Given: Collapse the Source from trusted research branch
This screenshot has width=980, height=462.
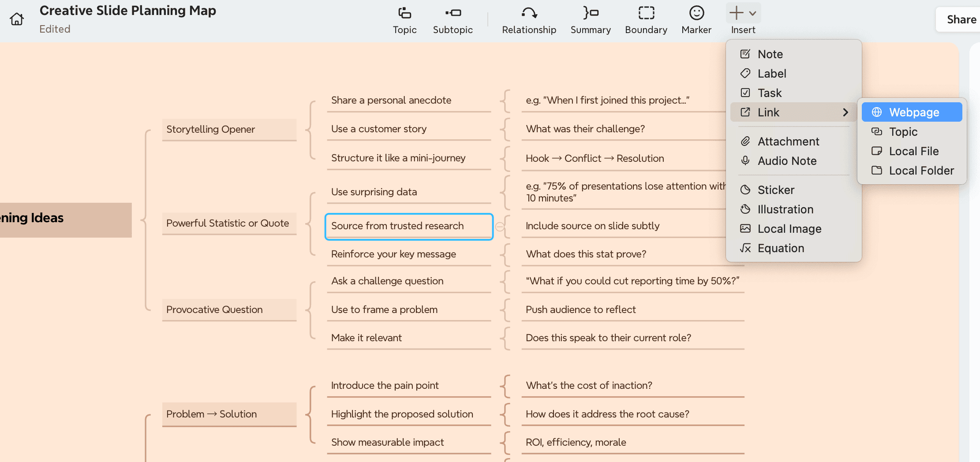Looking at the screenshot, I should coord(500,226).
